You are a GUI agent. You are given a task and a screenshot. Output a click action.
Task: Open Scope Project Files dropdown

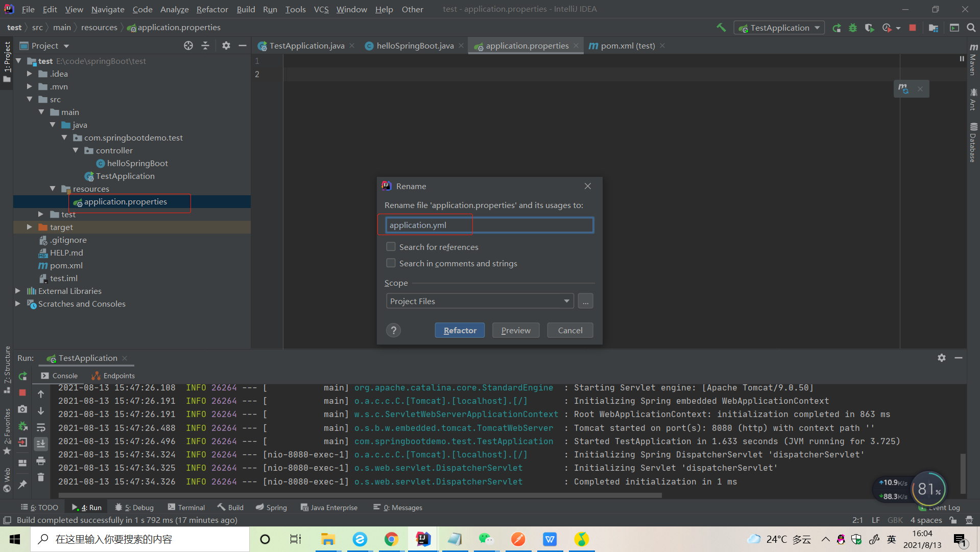[x=480, y=301]
